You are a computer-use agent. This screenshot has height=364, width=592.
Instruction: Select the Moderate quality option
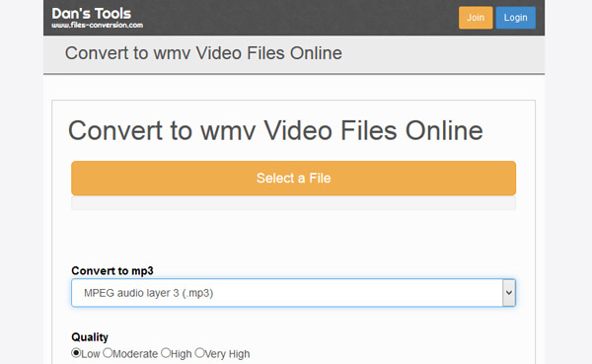click(x=108, y=353)
